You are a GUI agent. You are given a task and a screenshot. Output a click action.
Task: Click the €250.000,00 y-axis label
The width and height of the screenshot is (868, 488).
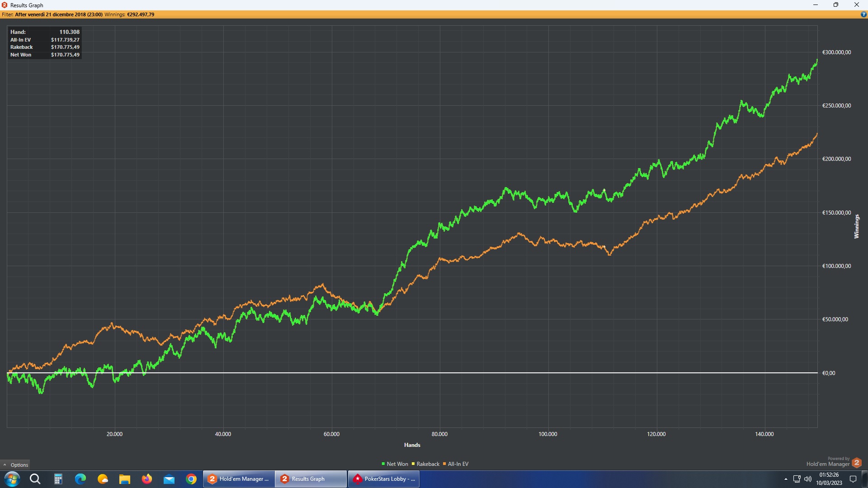pos(836,106)
